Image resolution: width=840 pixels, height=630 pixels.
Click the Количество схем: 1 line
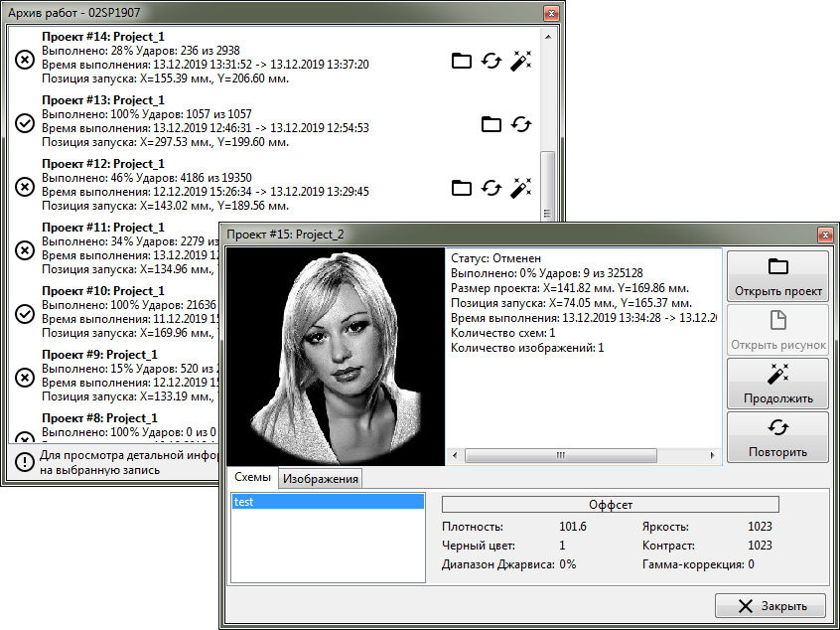pos(502,333)
